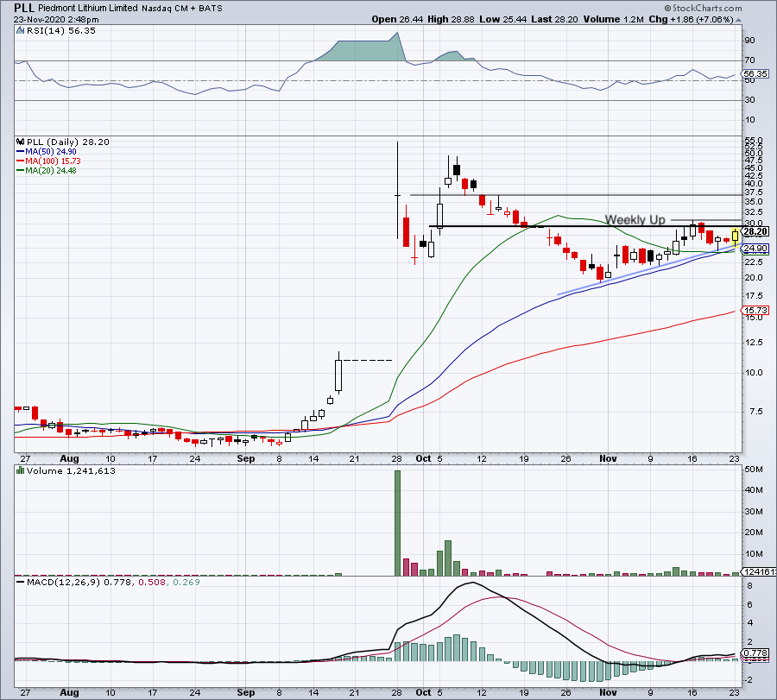Click the MA(100) 15.73 legend text
Image resolution: width=777 pixels, height=700 pixels.
pyautogui.click(x=53, y=161)
